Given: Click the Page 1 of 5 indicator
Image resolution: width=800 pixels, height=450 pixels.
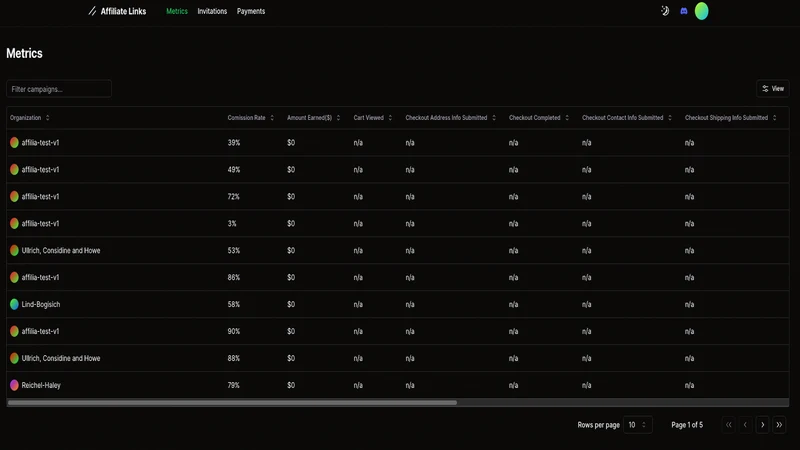Looking at the screenshot, I should click(x=687, y=425).
